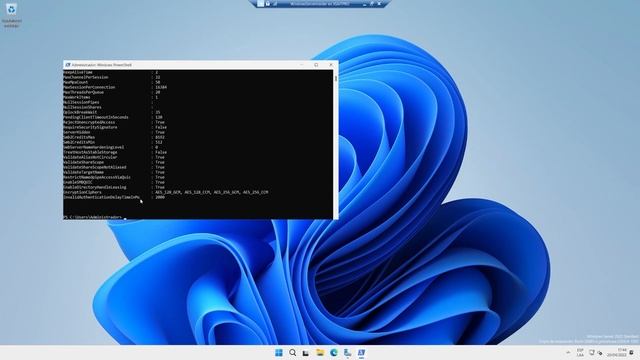Click the RestrictNamedpipeAccessViaQuic row
Image resolution: width=640 pixels, height=360 pixels.
click(114, 177)
